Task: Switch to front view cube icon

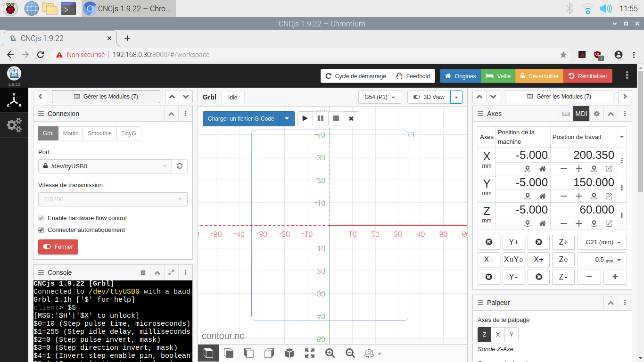Action: click(x=229, y=353)
